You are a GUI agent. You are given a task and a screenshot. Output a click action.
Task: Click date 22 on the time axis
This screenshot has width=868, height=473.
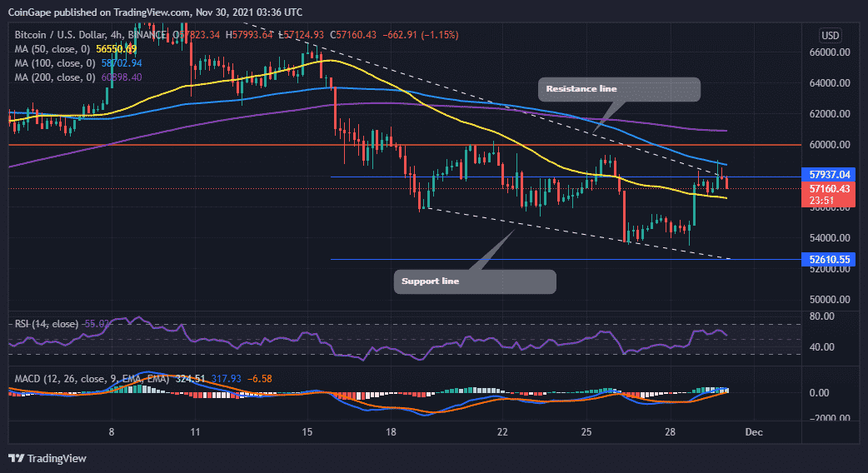502,432
